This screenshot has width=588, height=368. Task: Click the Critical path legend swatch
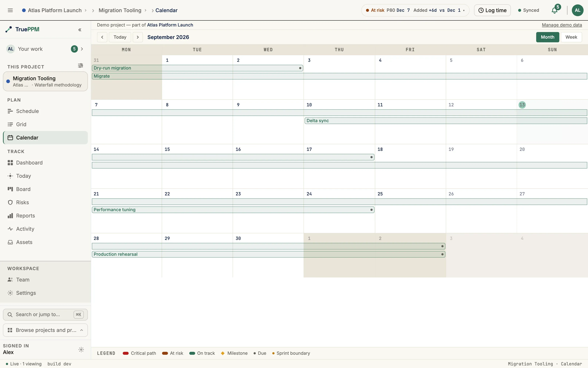pos(126,353)
